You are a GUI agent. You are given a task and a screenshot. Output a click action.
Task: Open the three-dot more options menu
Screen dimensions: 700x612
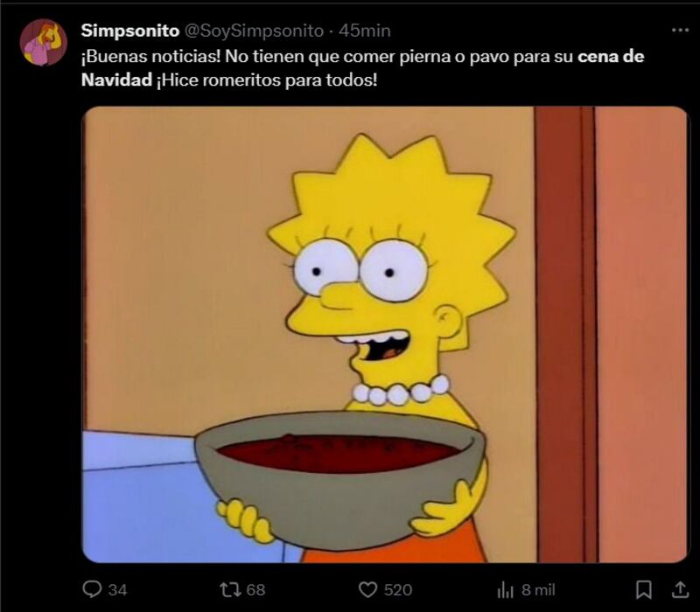click(x=680, y=30)
